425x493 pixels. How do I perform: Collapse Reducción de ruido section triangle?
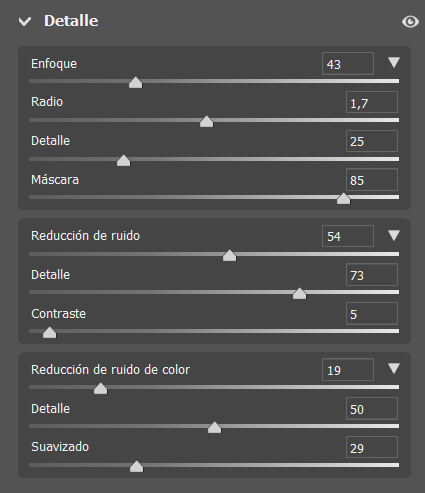click(394, 235)
